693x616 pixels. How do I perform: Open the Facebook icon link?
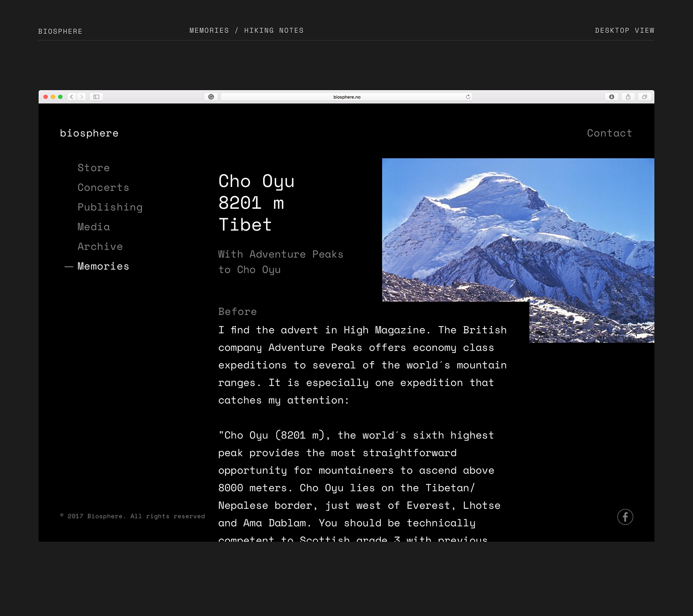(x=625, y=517)
